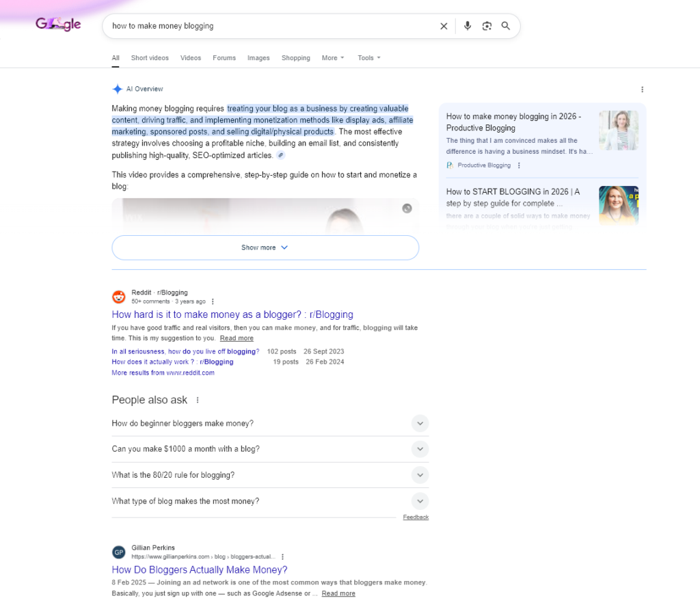Switch to the Shopping tab
This screenshot has height=609, width=700.
(295, 57)
